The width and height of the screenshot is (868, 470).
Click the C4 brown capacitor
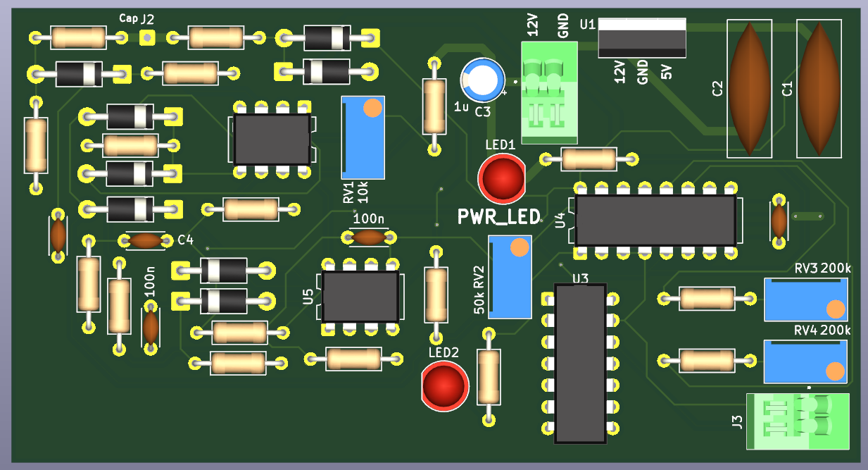pos(144,241)
